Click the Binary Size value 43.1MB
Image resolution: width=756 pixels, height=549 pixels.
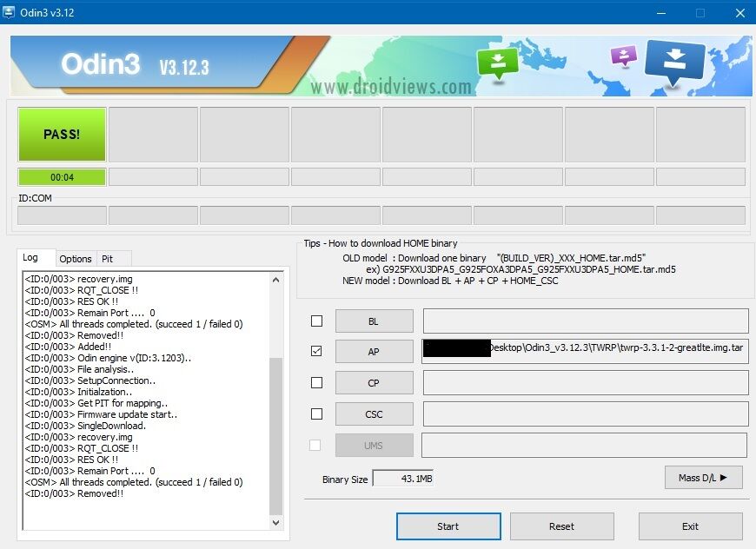(x=403, y=479)
